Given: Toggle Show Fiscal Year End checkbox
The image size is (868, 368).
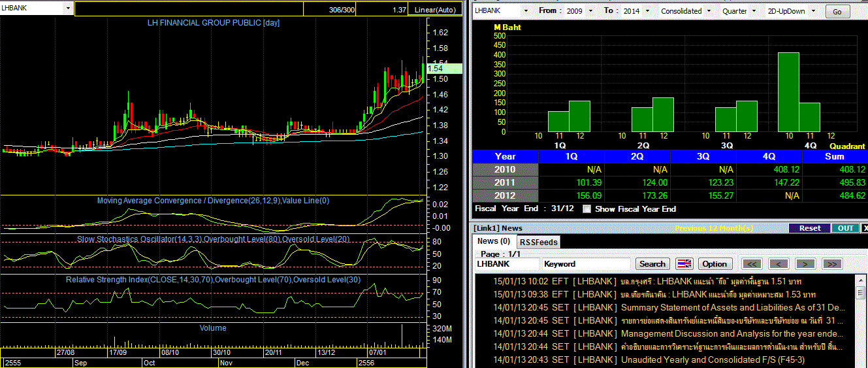Looking at the screenshot, I should click(587, 209).
